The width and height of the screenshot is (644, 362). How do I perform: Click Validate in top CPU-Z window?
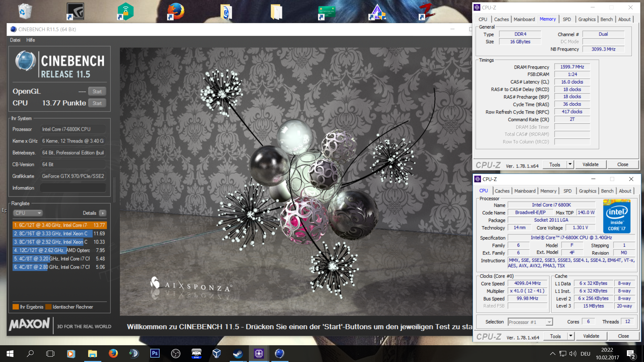(x=590, y=165)
